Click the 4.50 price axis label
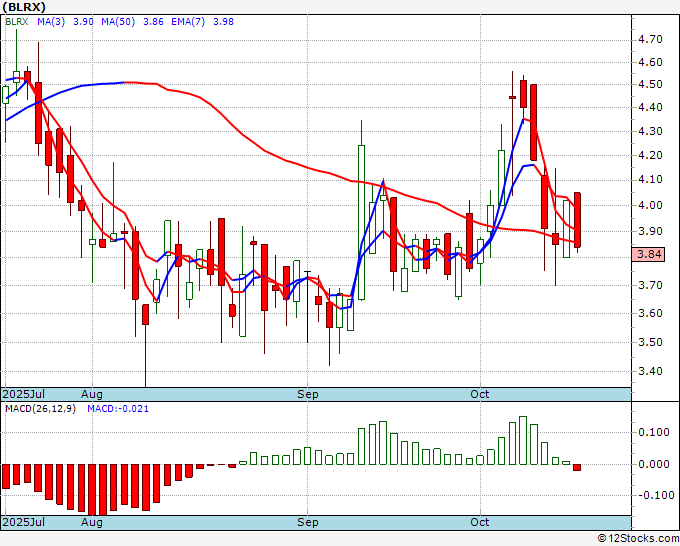The height and width of the screenshot is (546, 680). click(x=650, y=84)
